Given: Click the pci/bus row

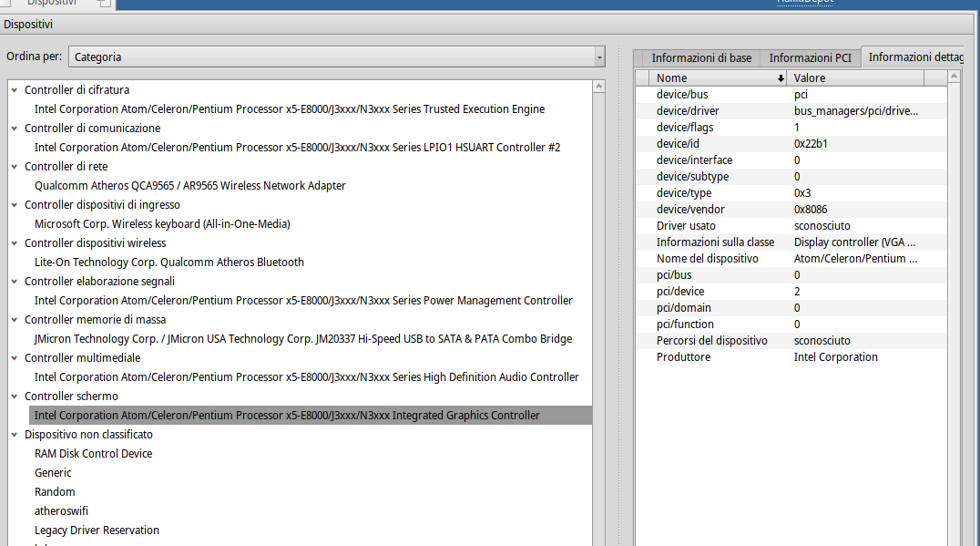Looking at the screenshot, I should coord(791,275).
